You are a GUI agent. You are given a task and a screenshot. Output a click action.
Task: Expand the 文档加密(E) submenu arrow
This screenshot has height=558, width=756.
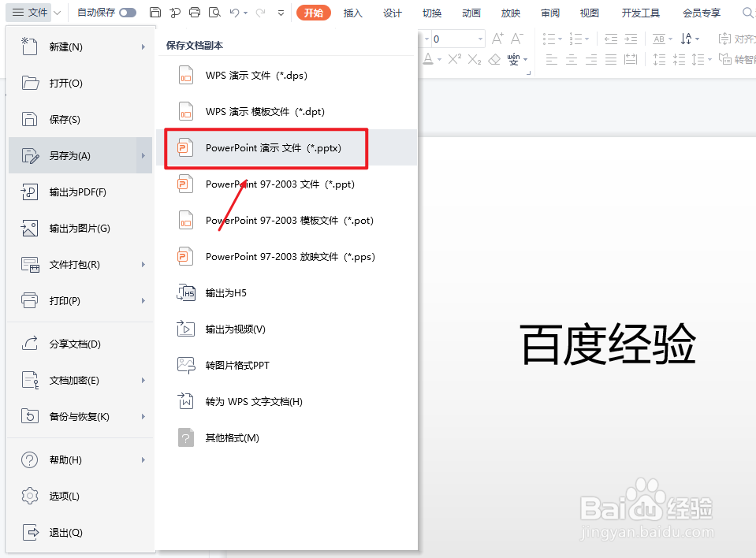coord(143,380)
